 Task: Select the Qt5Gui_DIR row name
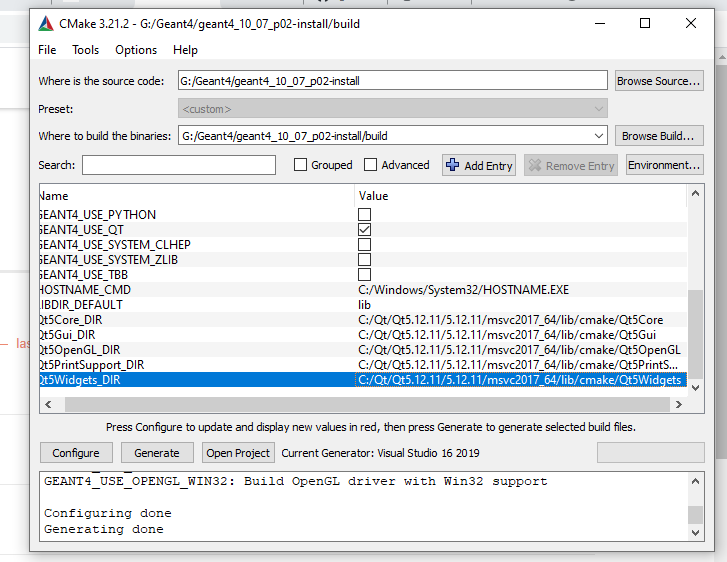tap(68, 335)
